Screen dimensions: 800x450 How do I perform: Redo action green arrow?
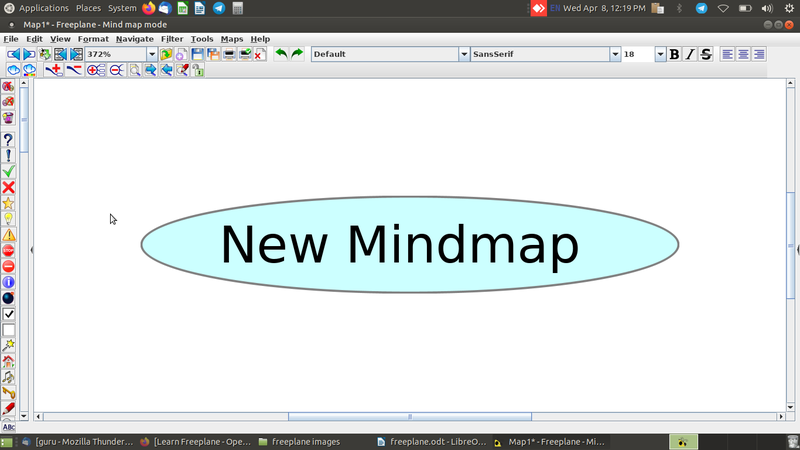tap(297, 54)
